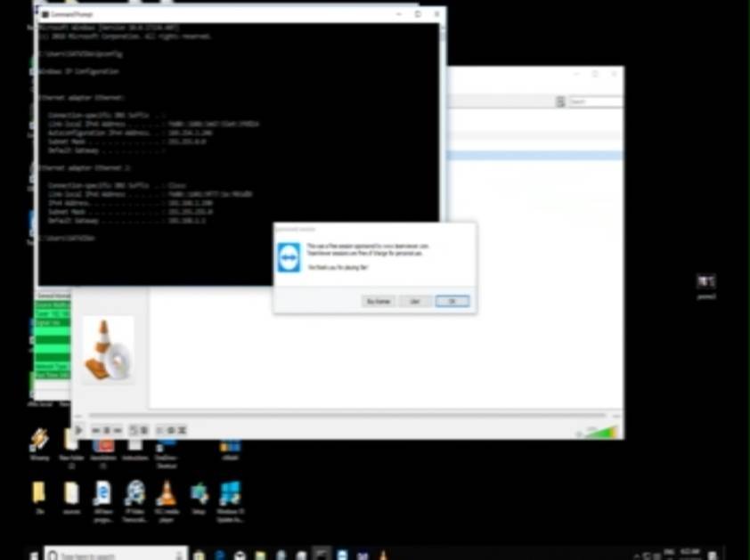Open the VLC cone taskbar icon

pyautogui.click(x=383, y=556)
